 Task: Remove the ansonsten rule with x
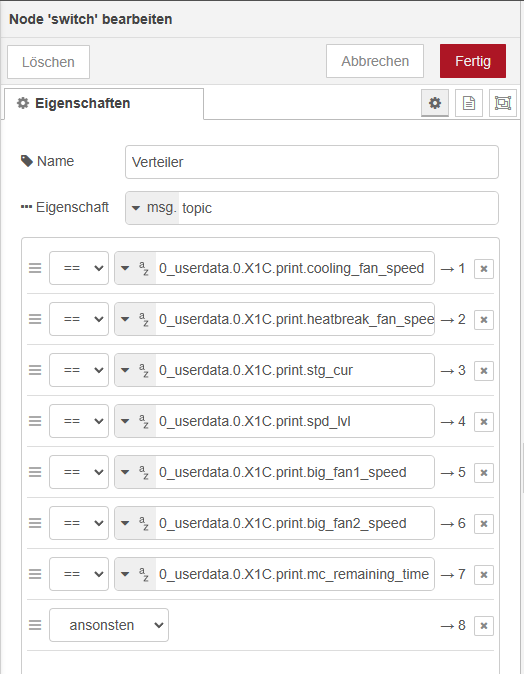point(484,625)
